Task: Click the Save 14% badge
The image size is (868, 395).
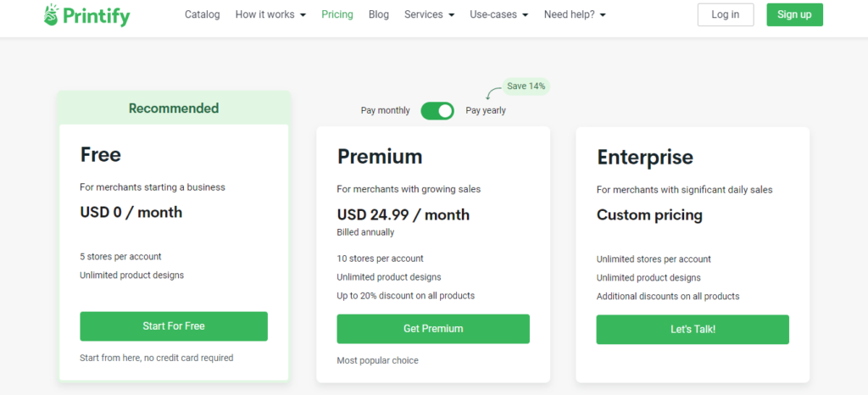Action: [x=526, y=86]
